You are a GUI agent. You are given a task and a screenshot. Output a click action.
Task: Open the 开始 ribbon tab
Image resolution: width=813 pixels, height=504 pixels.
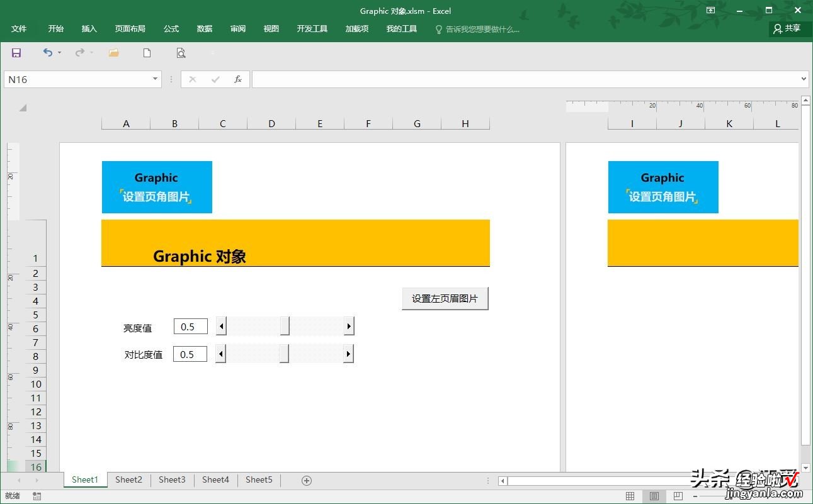point(56,29)
